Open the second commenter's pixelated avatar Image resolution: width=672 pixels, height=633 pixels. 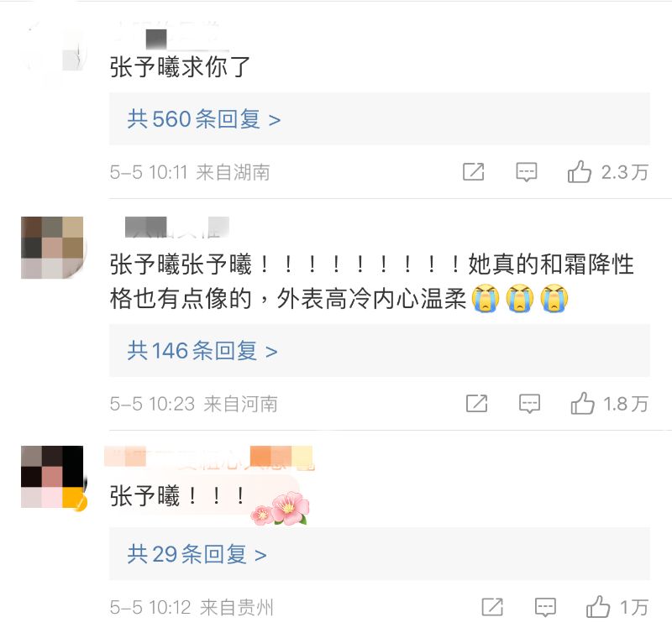pyautogui.click(x=52, y=248)
